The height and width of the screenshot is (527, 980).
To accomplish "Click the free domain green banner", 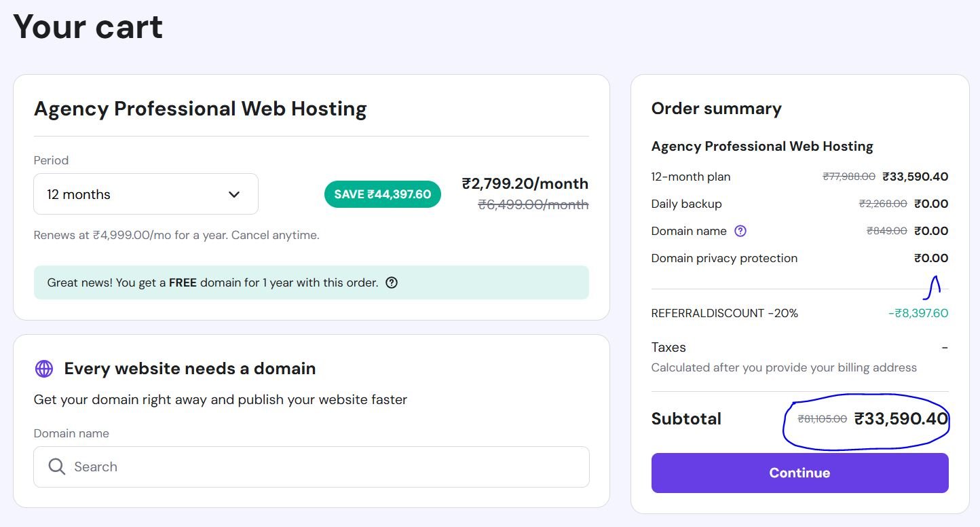I will 311,283.
